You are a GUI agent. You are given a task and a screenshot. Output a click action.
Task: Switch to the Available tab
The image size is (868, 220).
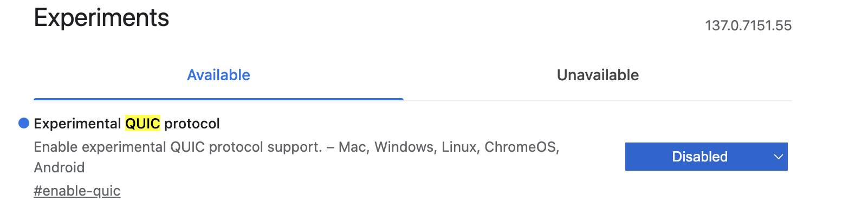(x=218, y=75)
